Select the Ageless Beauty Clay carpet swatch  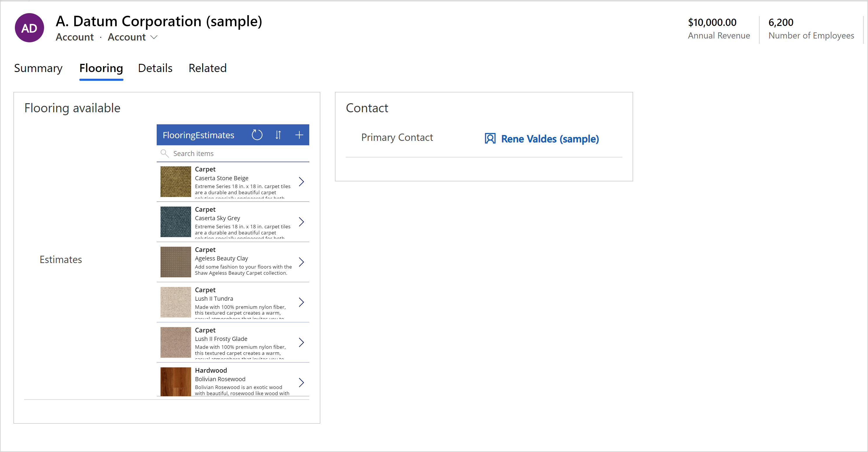[x=174, y=262]
